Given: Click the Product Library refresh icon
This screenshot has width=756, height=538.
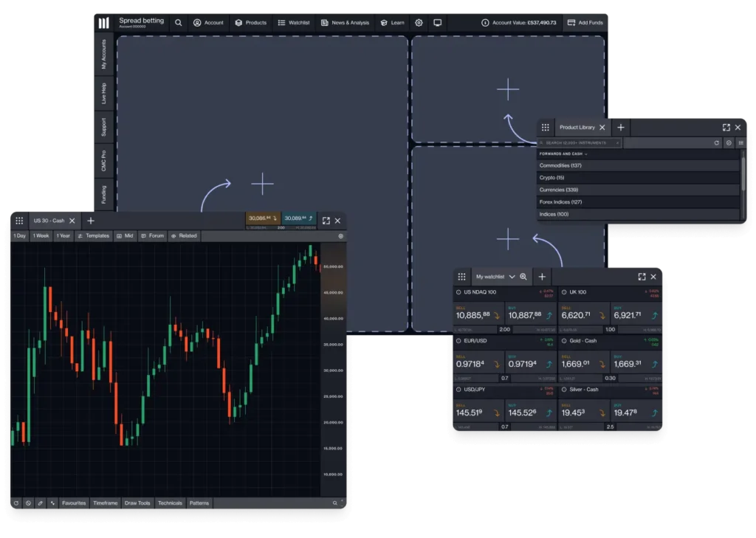Looking at the screenshot, I should click(x=716, y=142).
